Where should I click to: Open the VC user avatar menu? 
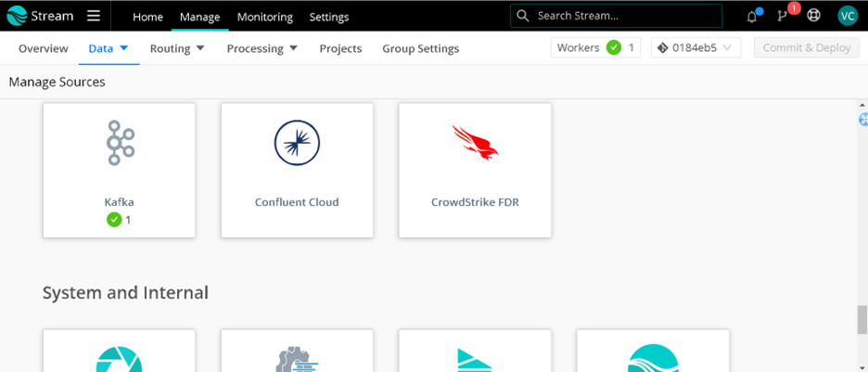[848, 16]
